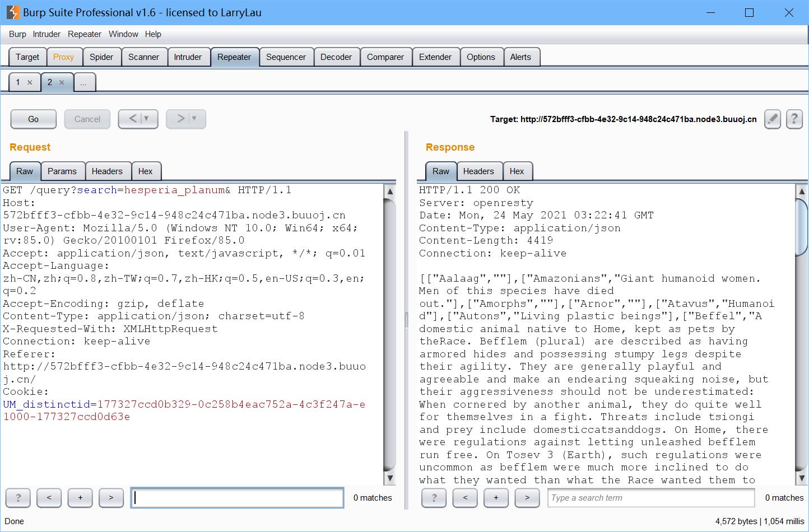Select the Request Raw tab
The image size is (809, 532).
click(x=25, y=171)
